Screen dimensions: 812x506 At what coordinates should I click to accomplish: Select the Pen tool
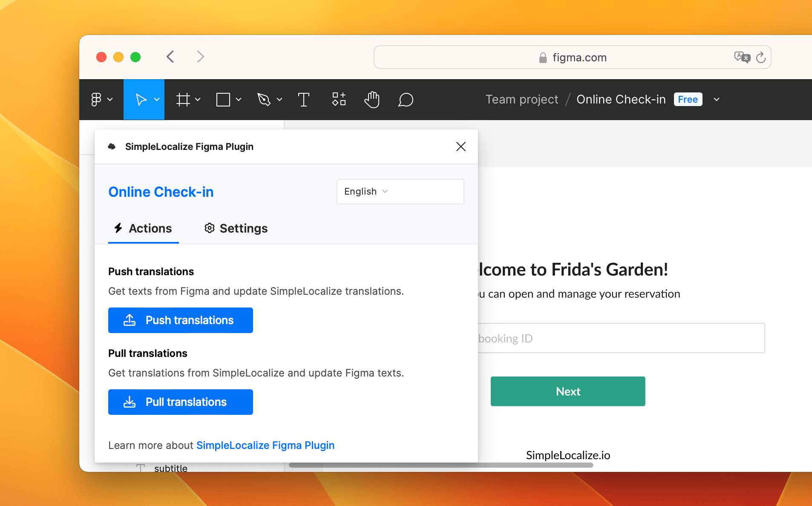pyautogui.click(x=264, y=100)
